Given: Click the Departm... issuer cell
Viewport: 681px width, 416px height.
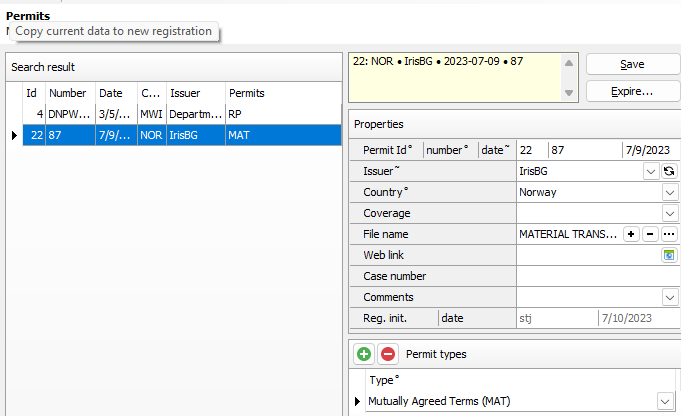Looking at the screenshot, I should point(196,114).
